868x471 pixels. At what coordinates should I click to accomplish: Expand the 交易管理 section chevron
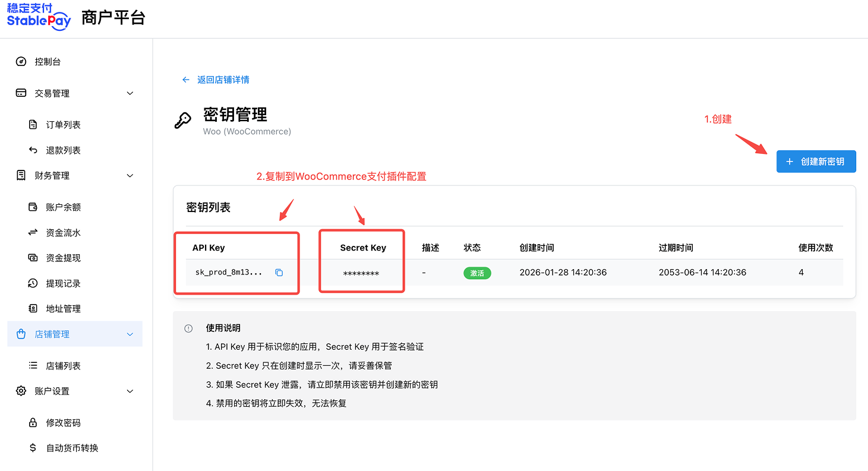130,93
